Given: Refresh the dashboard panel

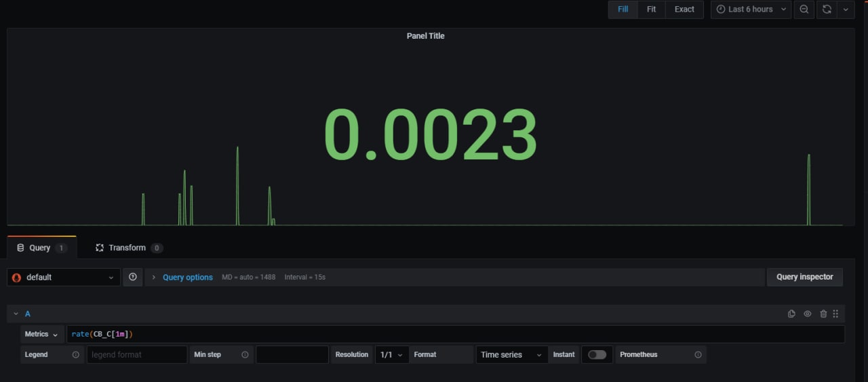Looking at the screenshot, I should pos(827,9).
